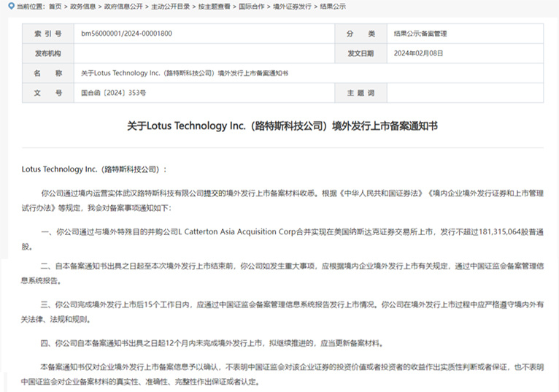
Task: Click the 发布机构 table label
Action: click(x=48, y=53)
